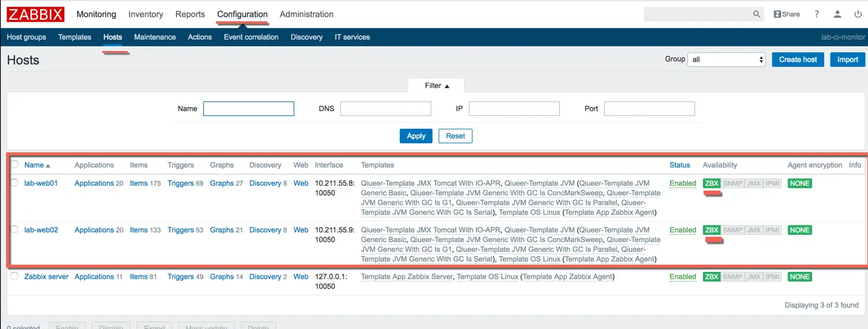Viewport: 868px width, 329px height.
Task: Open the Zabbix Share link
Action: (787, 14)
